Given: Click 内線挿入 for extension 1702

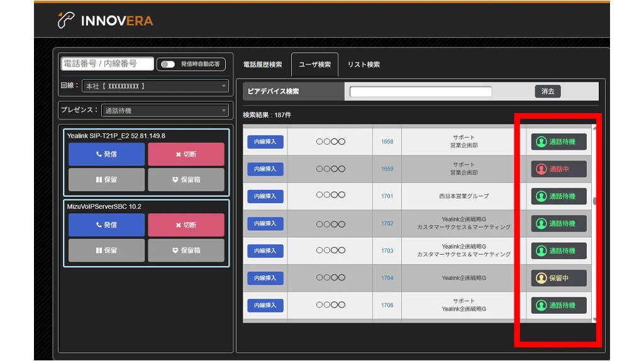Looking at the screenshot, I should pyautogui.click(x=265, y=223).
